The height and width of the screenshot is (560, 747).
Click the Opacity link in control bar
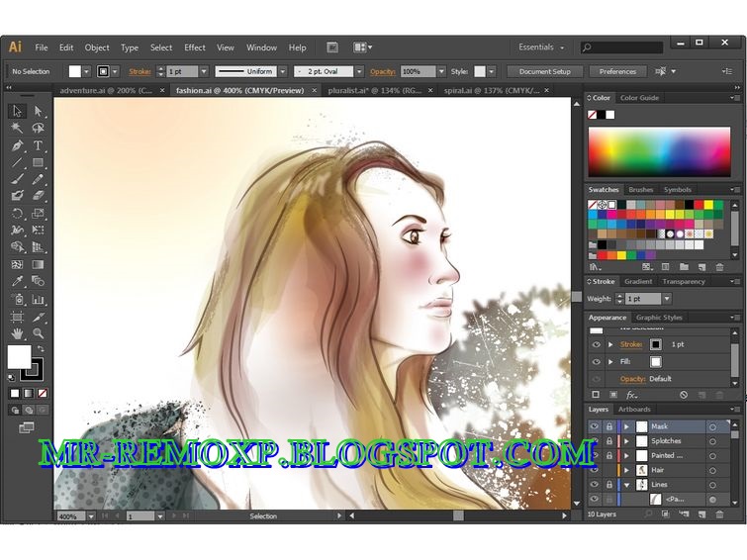tap(383, 71)
